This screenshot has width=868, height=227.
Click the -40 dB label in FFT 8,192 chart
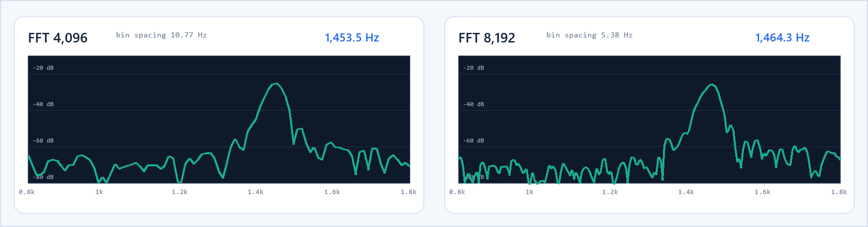tap(474, 104)
